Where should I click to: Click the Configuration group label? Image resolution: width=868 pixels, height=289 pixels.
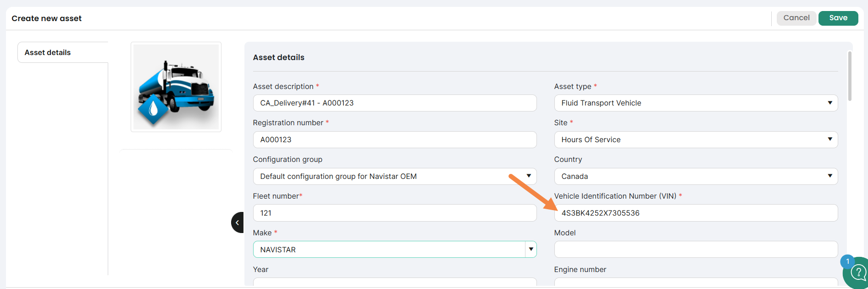click(x=287, y=159)
